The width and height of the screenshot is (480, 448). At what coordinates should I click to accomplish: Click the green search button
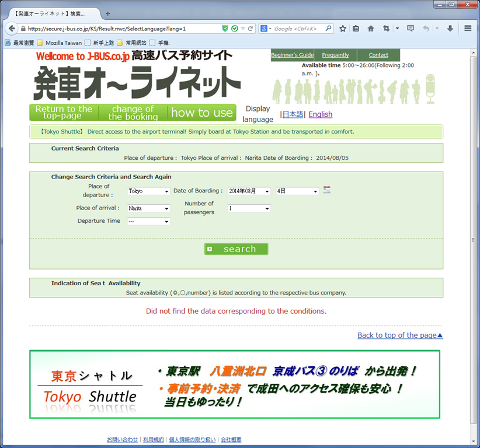click(236, 249)
